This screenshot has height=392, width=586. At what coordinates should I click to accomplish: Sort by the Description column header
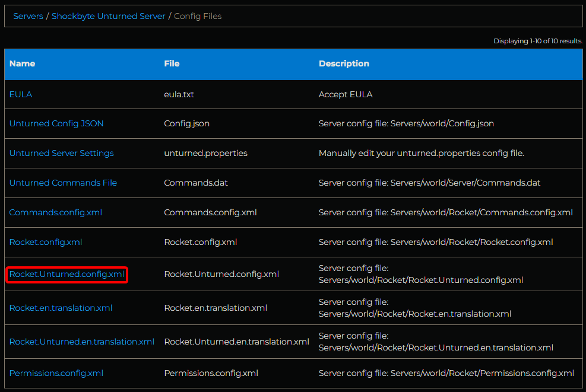pos(344,63)
